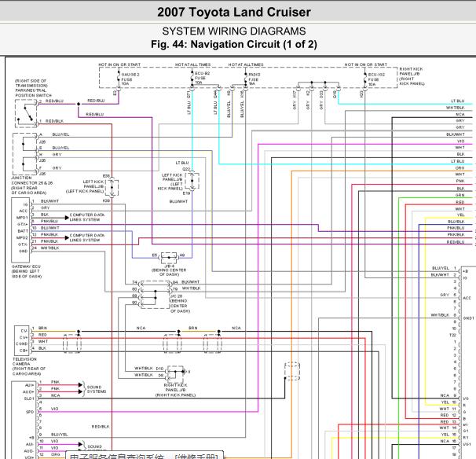Click the ECU-B2 FUSE label
476x459 pixels.
point(202,78)
